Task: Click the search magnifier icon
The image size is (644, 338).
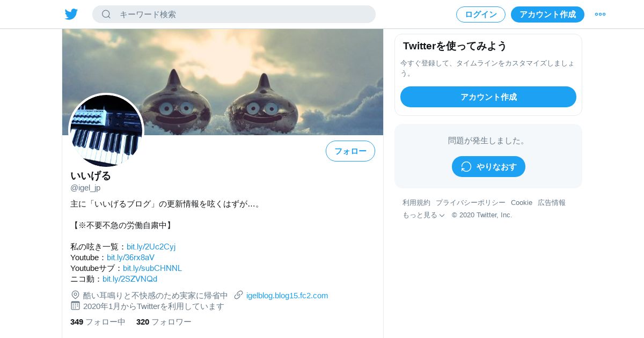Action: click(x=106, y=14)
